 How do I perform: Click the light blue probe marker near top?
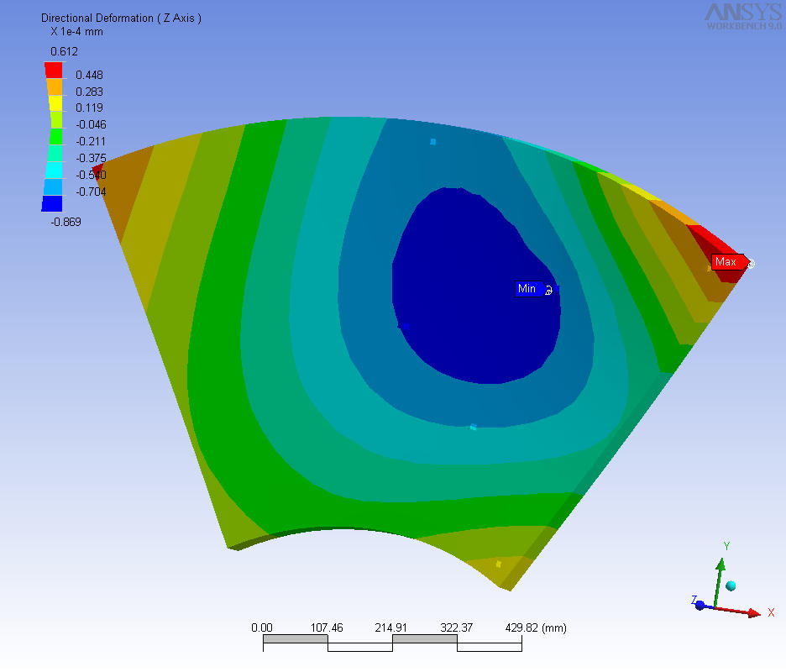(433, 142)
